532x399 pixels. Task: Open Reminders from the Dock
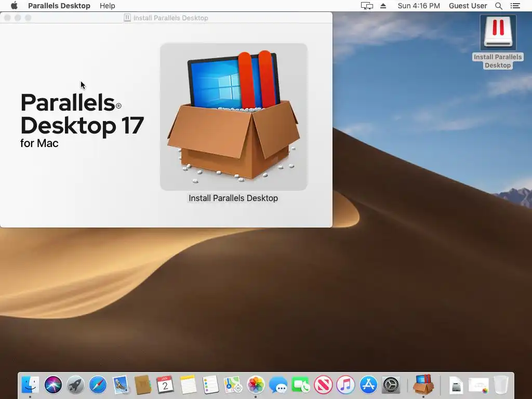coord(210,385)
